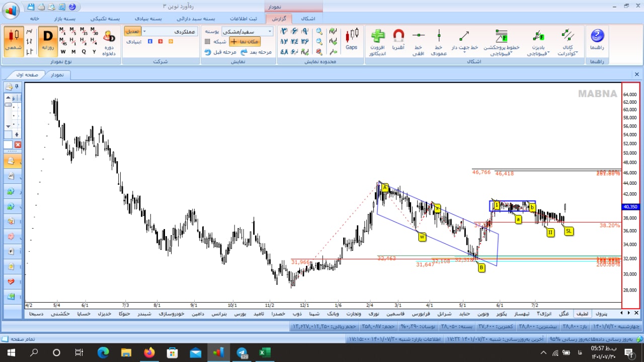Viewport: 644px width, 362px height.
Task: Select the پترول symbol tab
Action: tap(601, 313)
